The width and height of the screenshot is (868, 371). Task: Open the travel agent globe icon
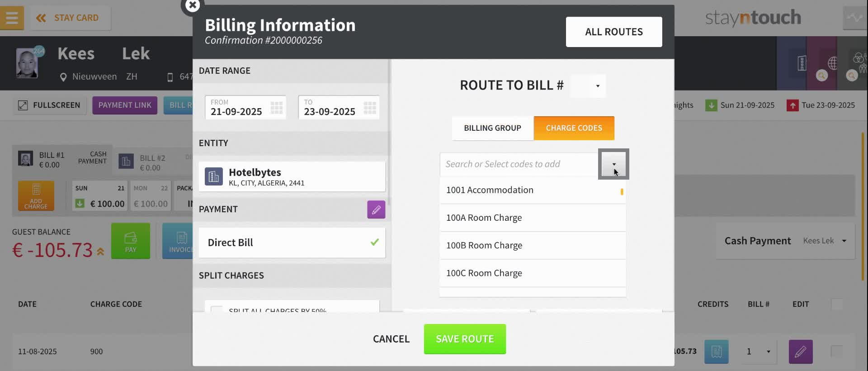(x=832, y=63)
